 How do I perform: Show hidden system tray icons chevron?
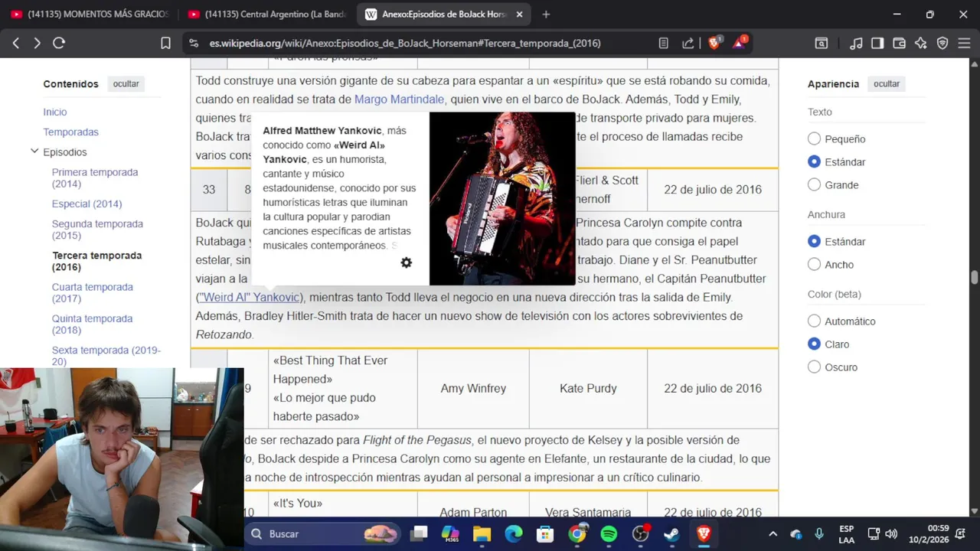(x=773, y=534)
